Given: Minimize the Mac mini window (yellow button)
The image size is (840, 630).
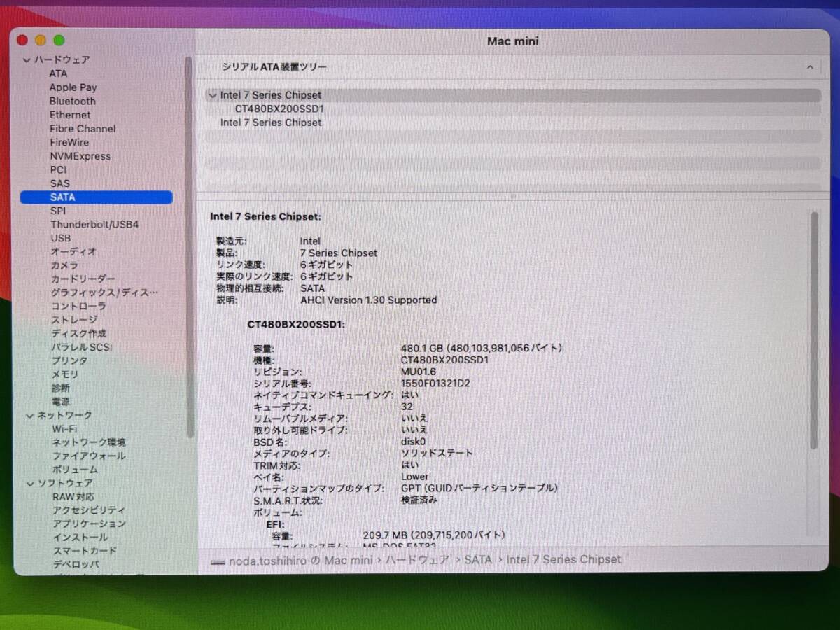Looking at the screenshot, I should [41, 41].
